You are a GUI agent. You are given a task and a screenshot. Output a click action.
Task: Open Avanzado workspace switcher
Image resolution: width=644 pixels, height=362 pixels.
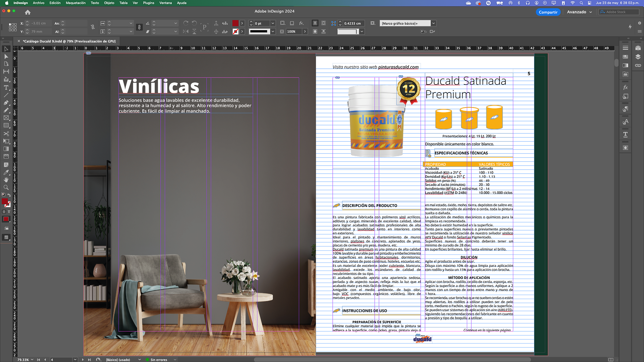coord(579,12)
